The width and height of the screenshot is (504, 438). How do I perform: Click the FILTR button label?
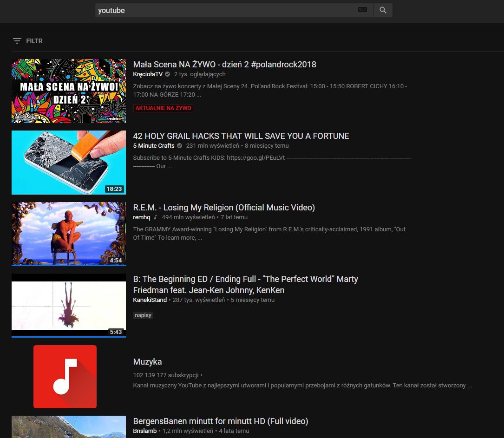(x=34, y=41)
